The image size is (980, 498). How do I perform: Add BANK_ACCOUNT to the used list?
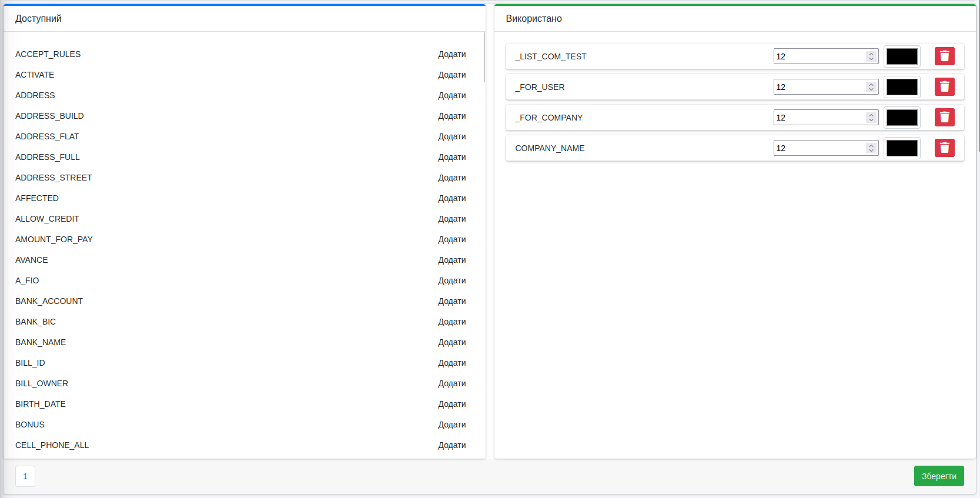(x=451, y=301)
